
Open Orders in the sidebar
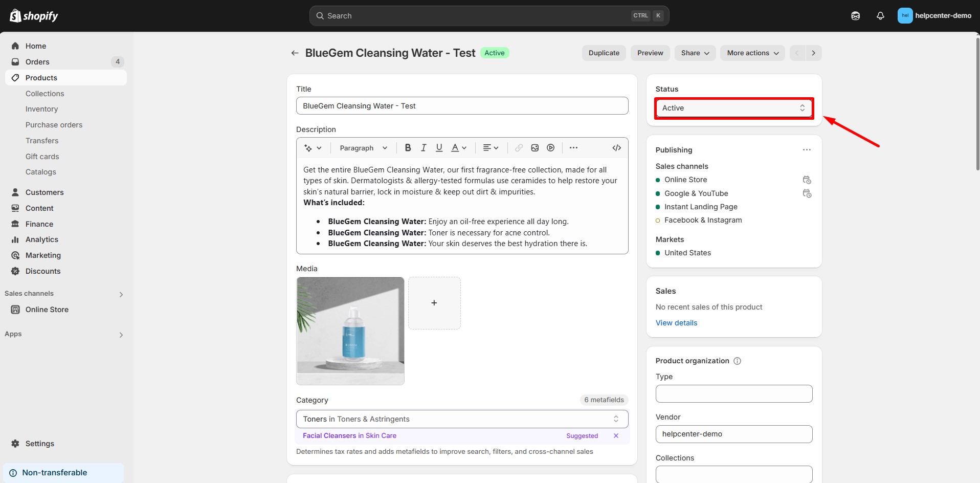click(x=37, y=62)
